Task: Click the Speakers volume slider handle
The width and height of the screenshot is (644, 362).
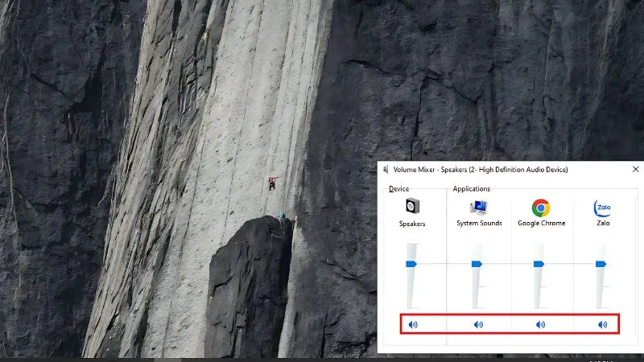Action: point(411,264)
